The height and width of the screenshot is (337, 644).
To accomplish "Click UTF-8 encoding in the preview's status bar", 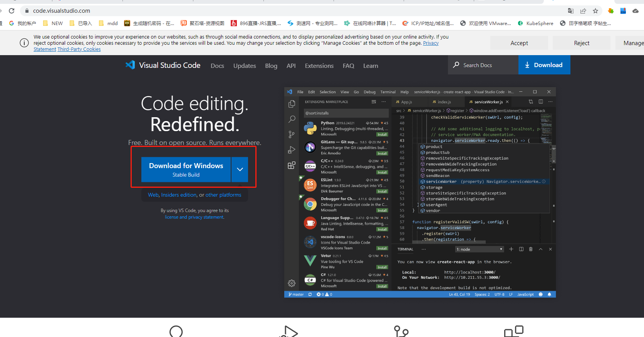I will [500, 294].
